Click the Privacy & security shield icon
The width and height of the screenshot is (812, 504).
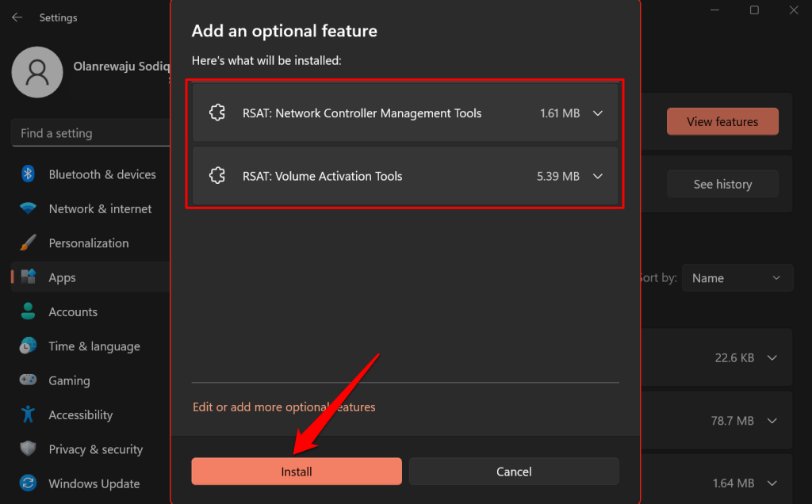[29, 449]
